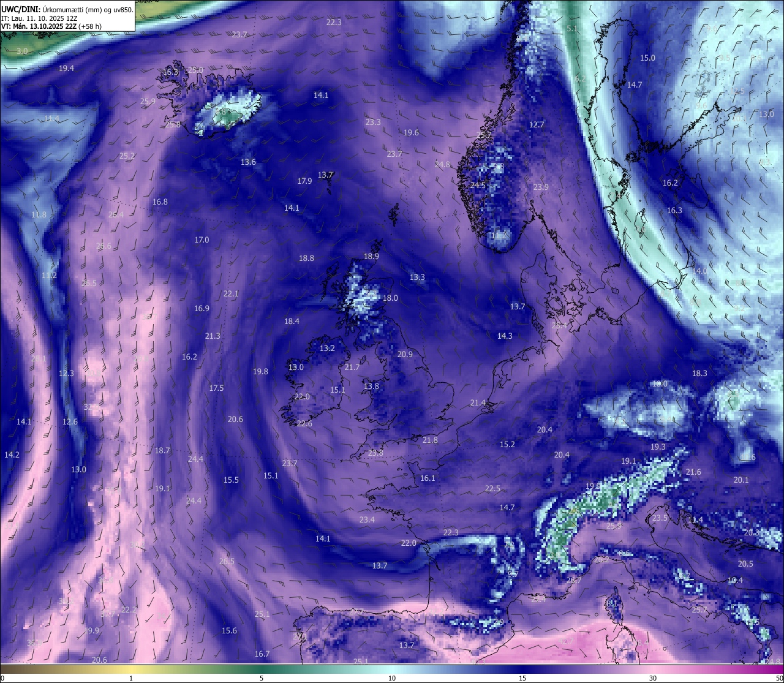The height and width of the screenshot is (683, 784).
Task: Click the map value '19.6'
Action: coord(412,133)
